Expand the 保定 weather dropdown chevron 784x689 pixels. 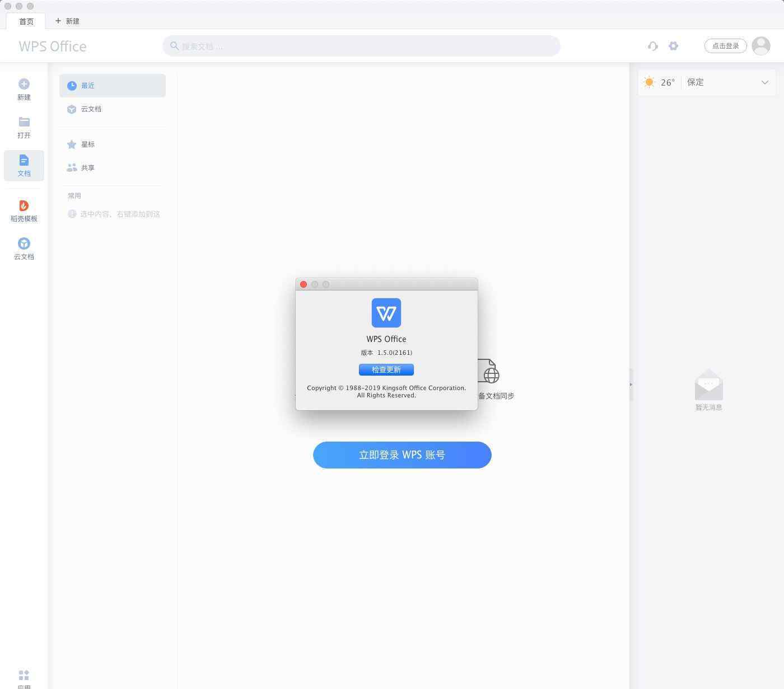pyautogui.click(x=765, y=82)
